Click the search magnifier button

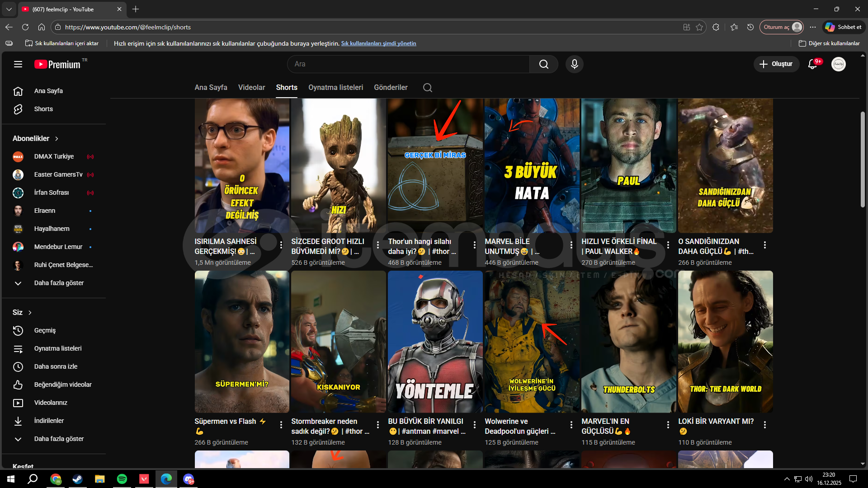[543, 64]
